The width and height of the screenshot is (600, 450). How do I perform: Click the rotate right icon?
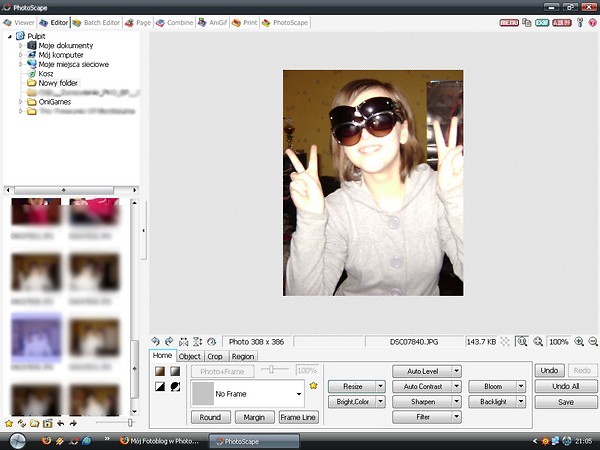pyautogui.click(x=169, y=341)
